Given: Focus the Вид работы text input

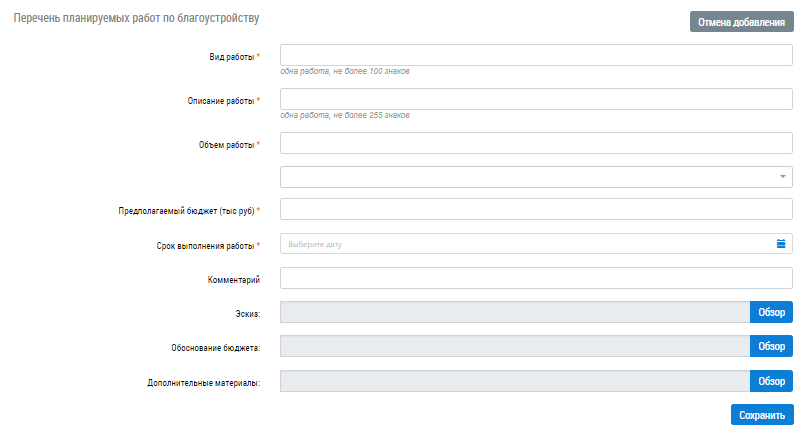Looking at the screenshot, I should click(x=536, y=55).
